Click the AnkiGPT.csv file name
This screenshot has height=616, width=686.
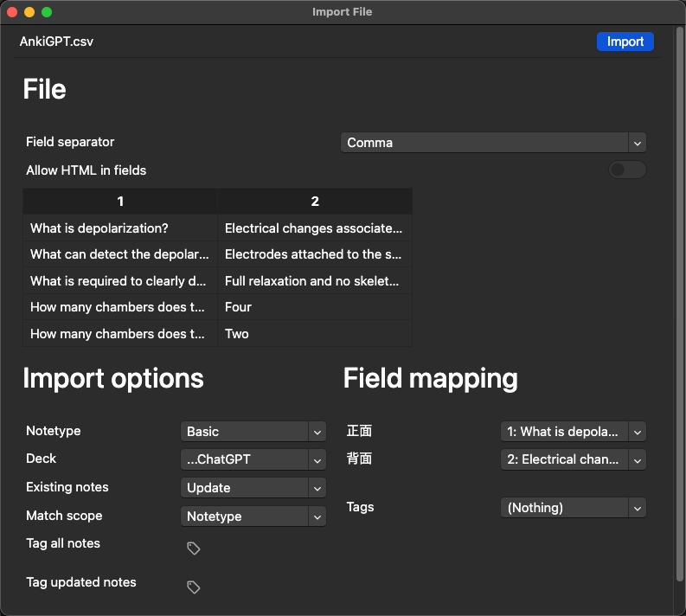(56, 42)
